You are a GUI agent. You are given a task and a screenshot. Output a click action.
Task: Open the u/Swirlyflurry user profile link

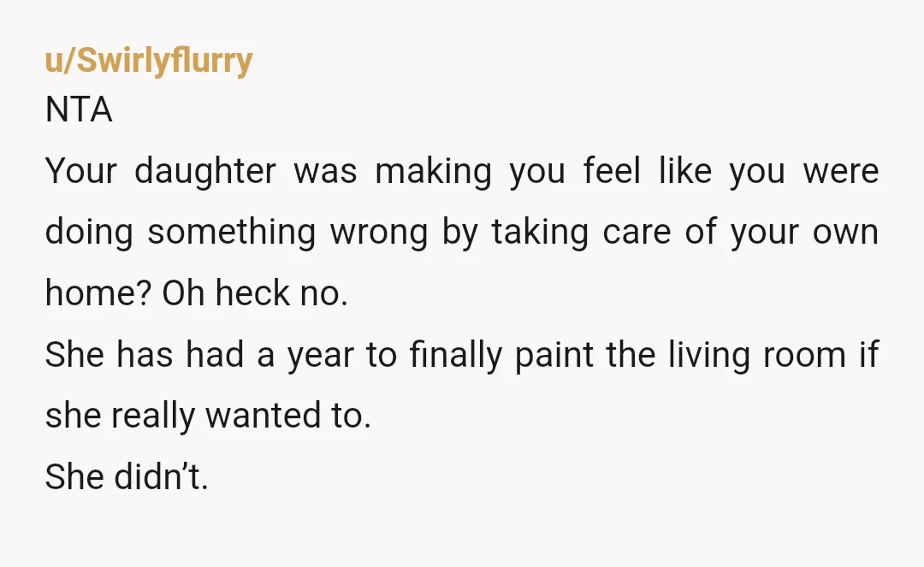tap(149, 61)
